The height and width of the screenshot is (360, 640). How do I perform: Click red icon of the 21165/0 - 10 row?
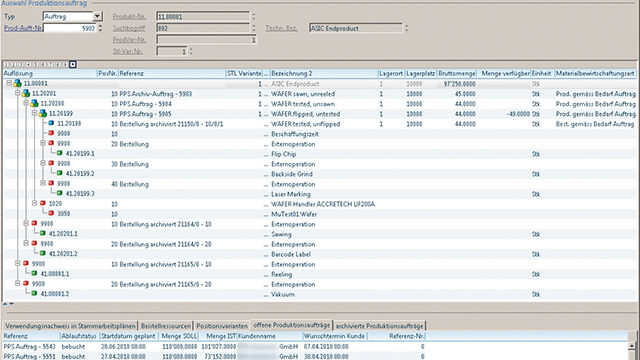tap(26, 263)
